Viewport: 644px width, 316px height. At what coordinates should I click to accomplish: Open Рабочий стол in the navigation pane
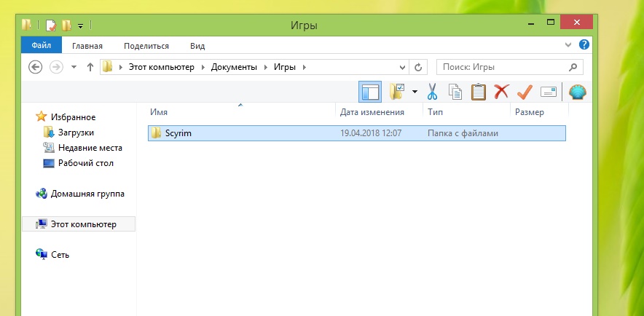click(85, 163)
